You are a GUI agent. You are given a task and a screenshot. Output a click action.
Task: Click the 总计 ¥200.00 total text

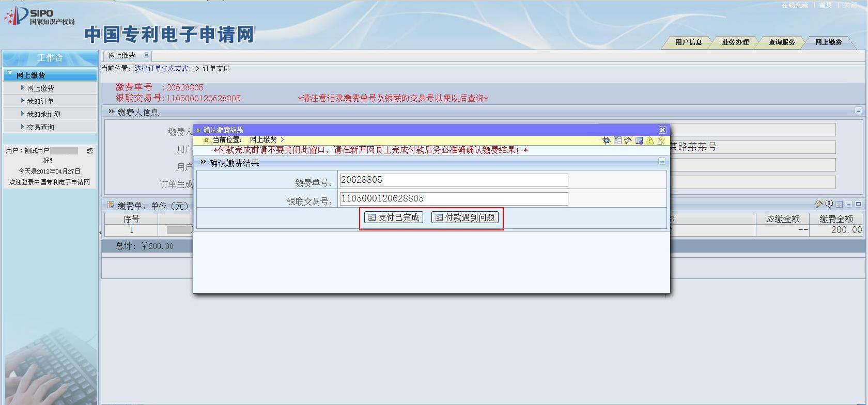145,246
